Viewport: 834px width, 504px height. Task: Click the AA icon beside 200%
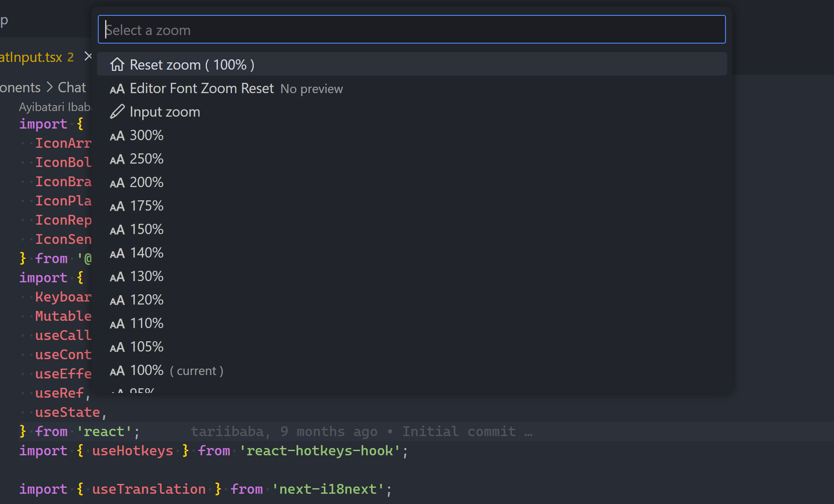117,183
